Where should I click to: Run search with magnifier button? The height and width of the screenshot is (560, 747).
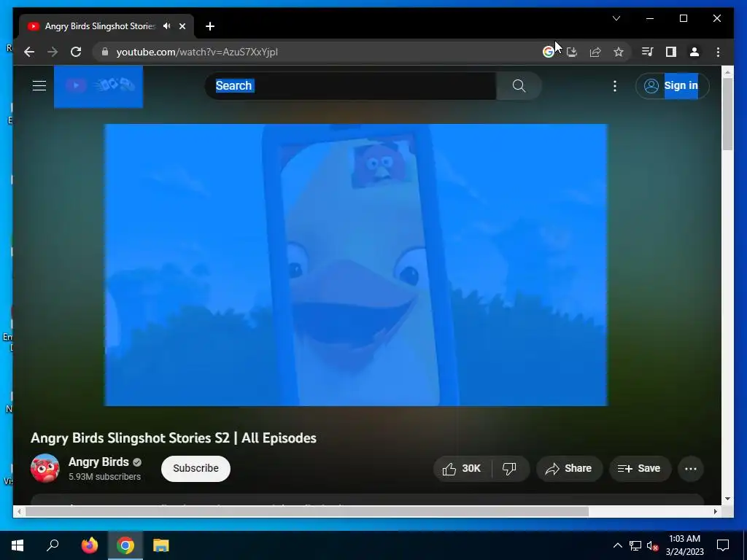tap(519, 86)
